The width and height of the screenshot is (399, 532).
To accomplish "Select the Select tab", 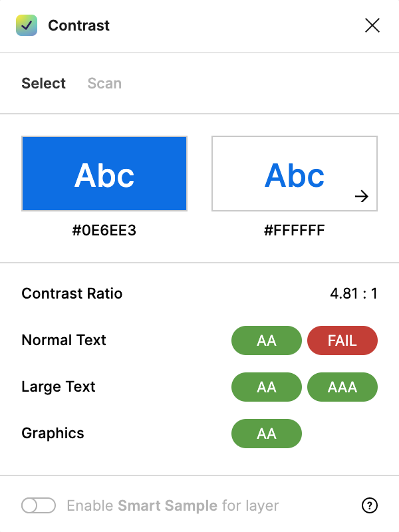I will [43, 83].
